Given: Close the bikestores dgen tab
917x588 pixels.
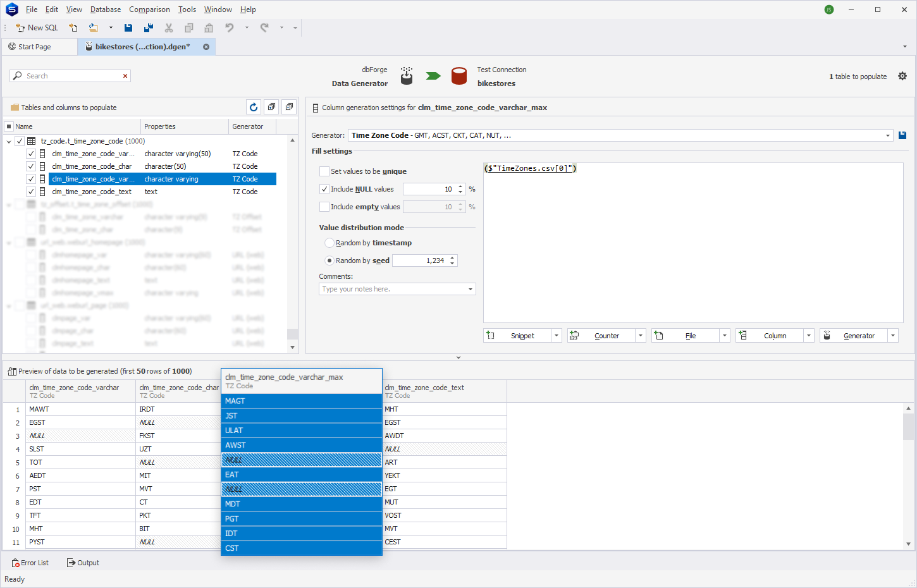Looking at the screenshot, I should (206, 47).
